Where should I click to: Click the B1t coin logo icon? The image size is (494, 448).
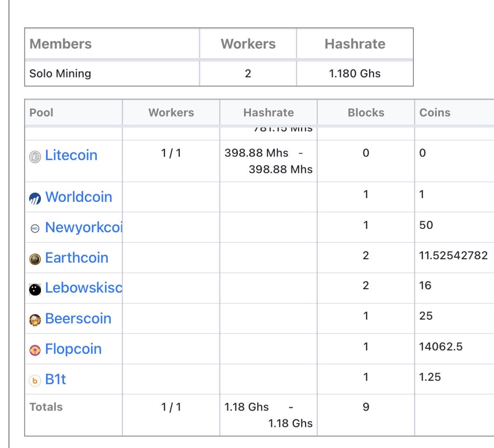click(x=35, y=380)
